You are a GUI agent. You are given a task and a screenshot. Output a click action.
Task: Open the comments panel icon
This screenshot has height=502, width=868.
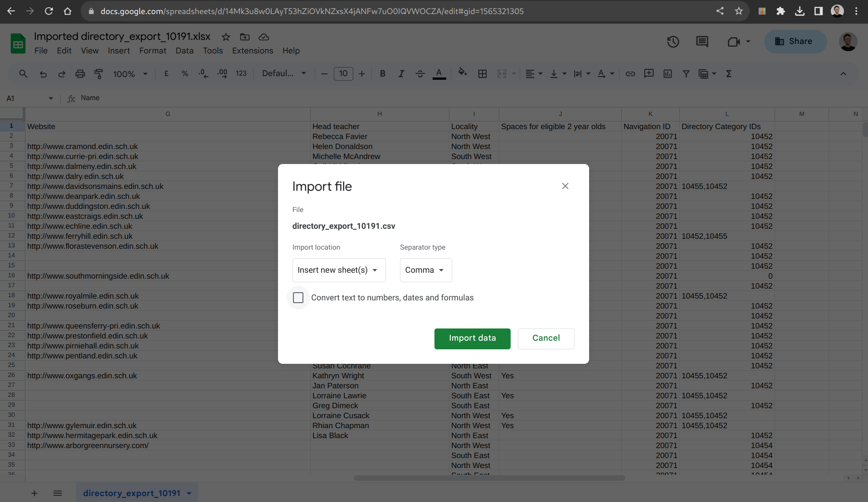point(702,42)
